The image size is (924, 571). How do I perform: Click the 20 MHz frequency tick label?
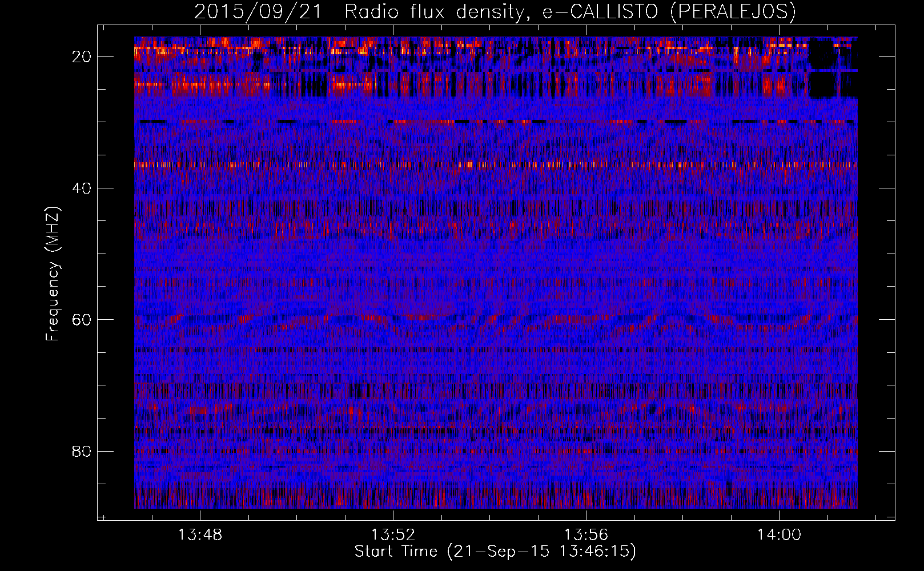[82, 57]
